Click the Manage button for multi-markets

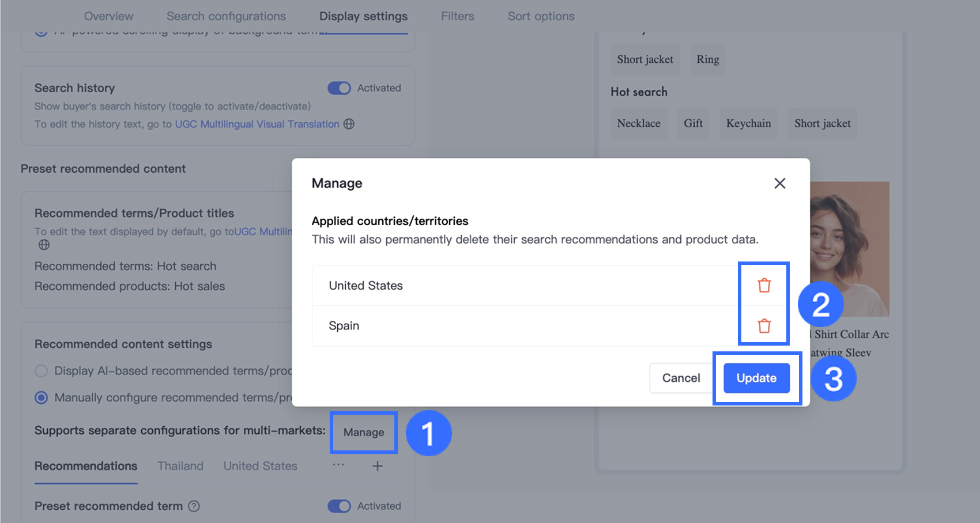coord(364,433)
